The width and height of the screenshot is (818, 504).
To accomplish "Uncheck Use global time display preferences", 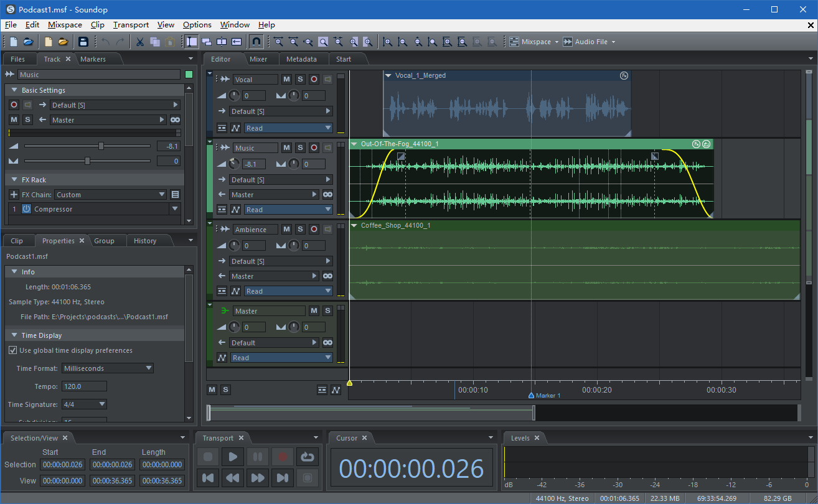I will 13,350.
